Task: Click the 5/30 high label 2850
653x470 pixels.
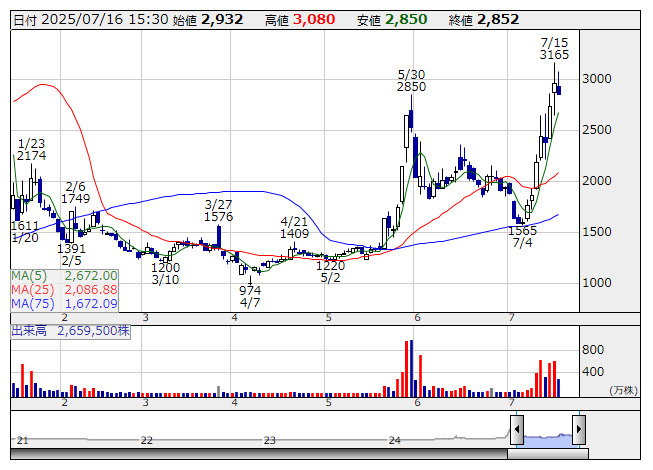Action: coord(411,87)
